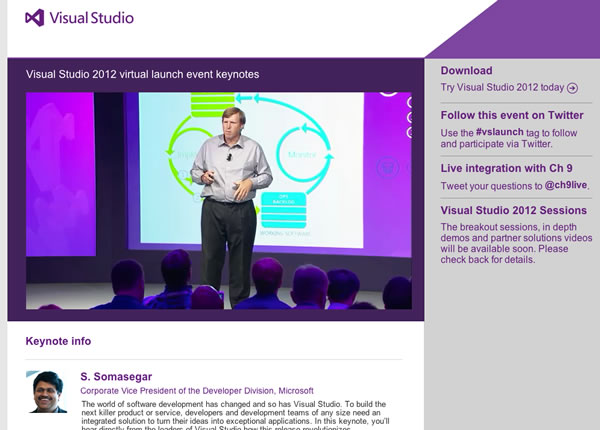The width and height of the screenshot is (600, 430).
Task: Click the Keynote info heading
Action: pyautogui.click(x=58, y=341)
